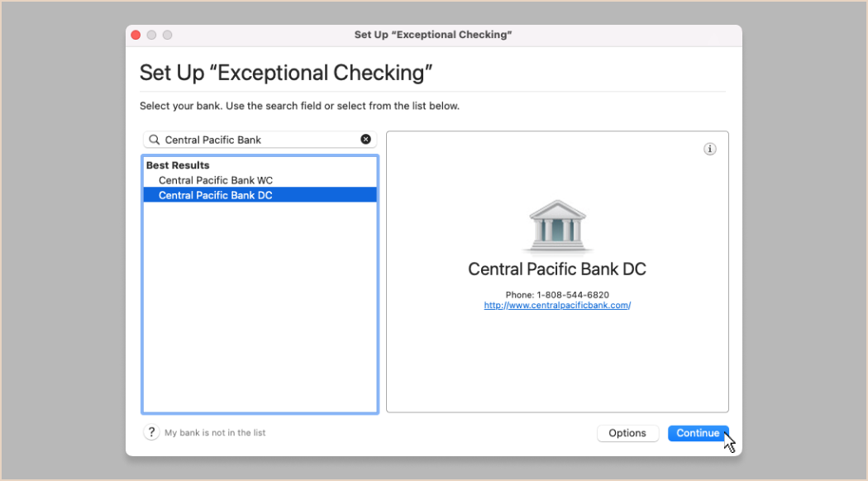
Task: Select Central Pacific Bank DC list row
Action: [x=260, y=195]
